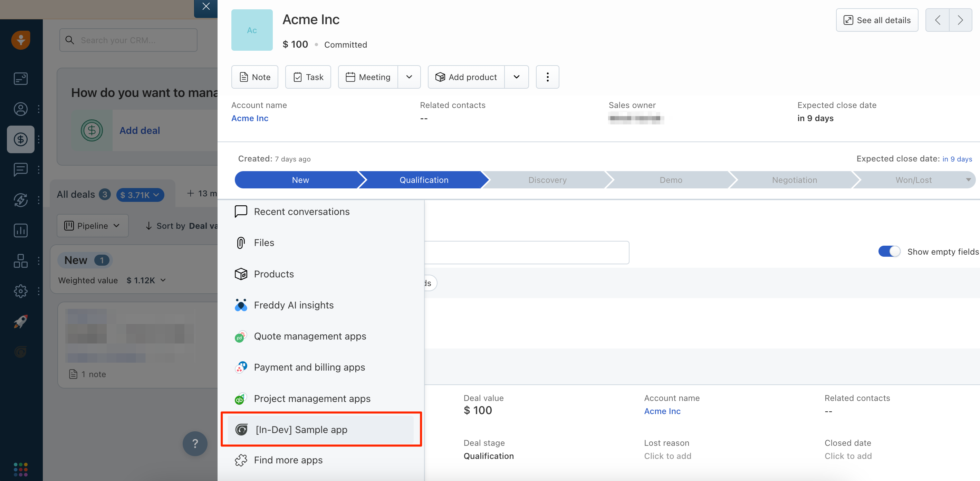Click the 1 note indicator on deal card

[87, 374]
